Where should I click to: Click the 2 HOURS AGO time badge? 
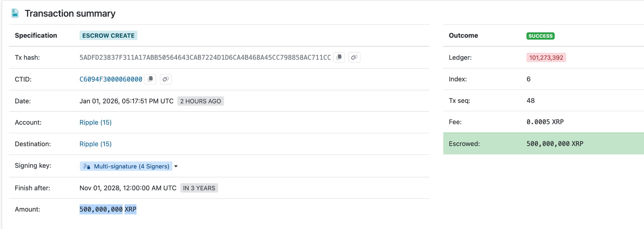pos(200,101)
